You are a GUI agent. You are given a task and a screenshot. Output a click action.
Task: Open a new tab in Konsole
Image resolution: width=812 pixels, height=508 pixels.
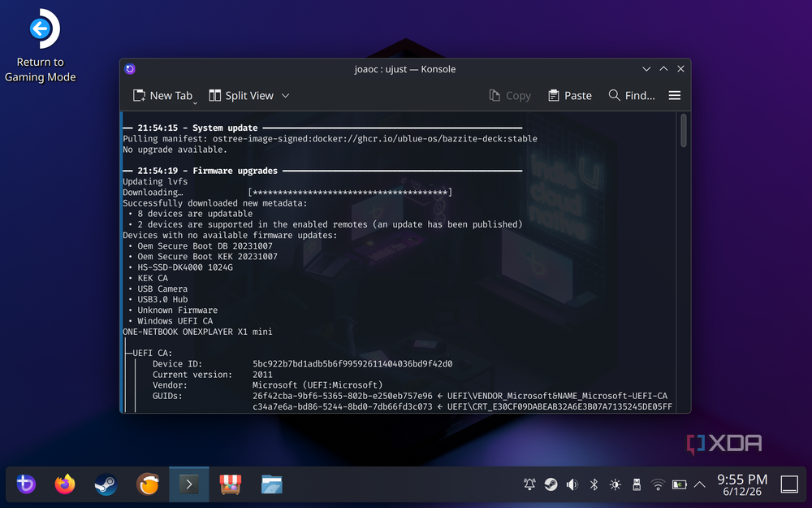click(x=162, y=95)
